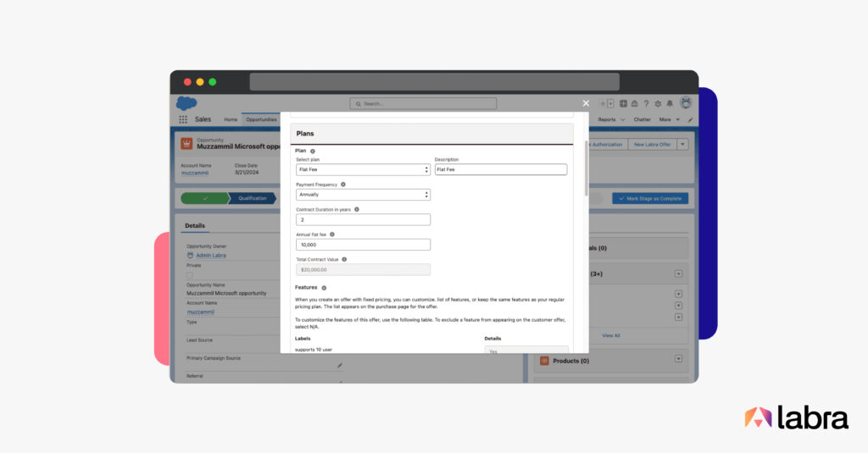
Task: Click the Salesforce cloud logo
Action: click(186, 103)
